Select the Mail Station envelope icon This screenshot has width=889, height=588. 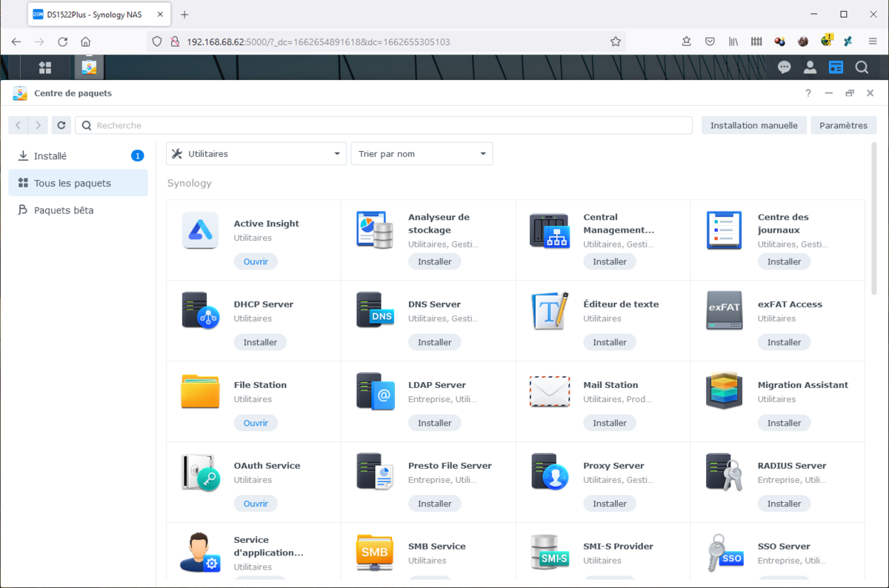pos(550,392)
